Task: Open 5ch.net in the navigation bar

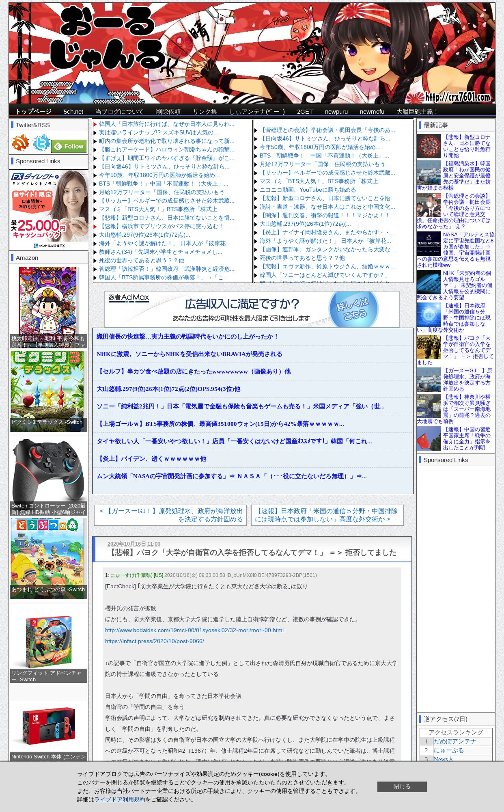Action: click(x=73, y=112)
